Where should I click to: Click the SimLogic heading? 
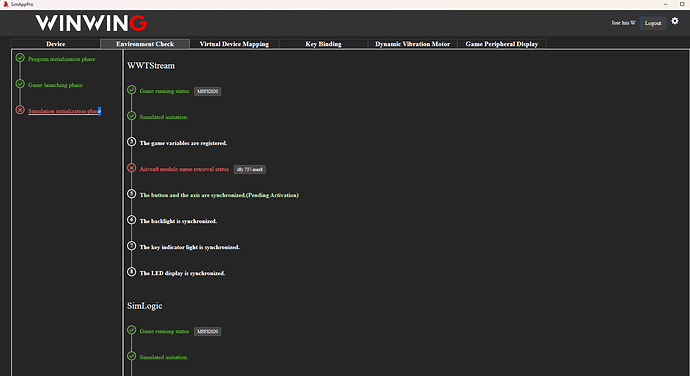145,306
